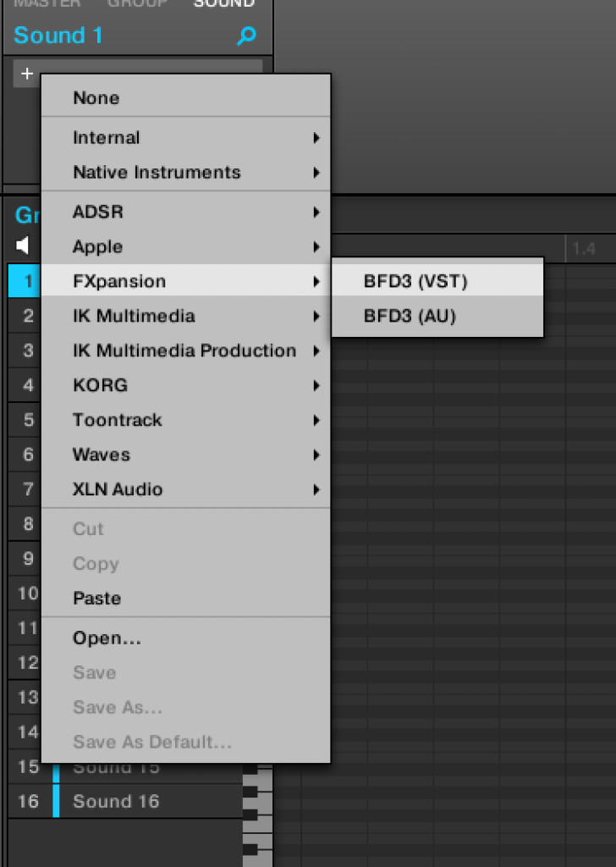Choose Open... from the menu
616x867 pixels.
point(107,638)
